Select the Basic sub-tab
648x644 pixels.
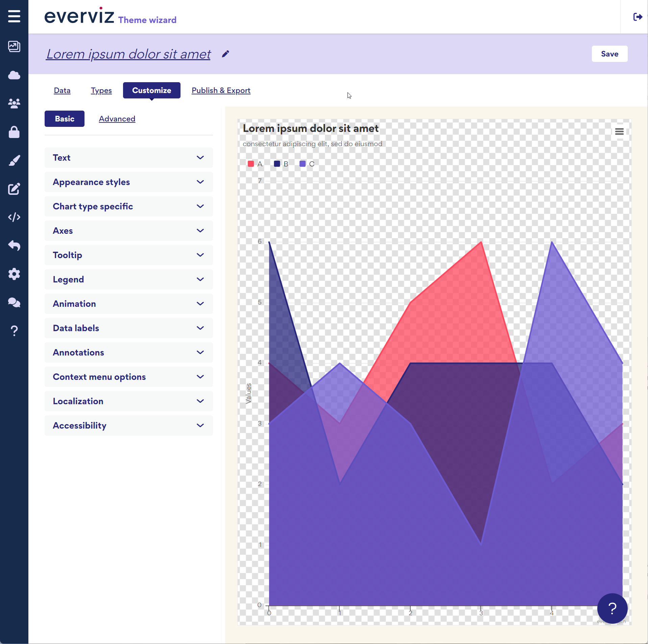[x=65, y=119]
